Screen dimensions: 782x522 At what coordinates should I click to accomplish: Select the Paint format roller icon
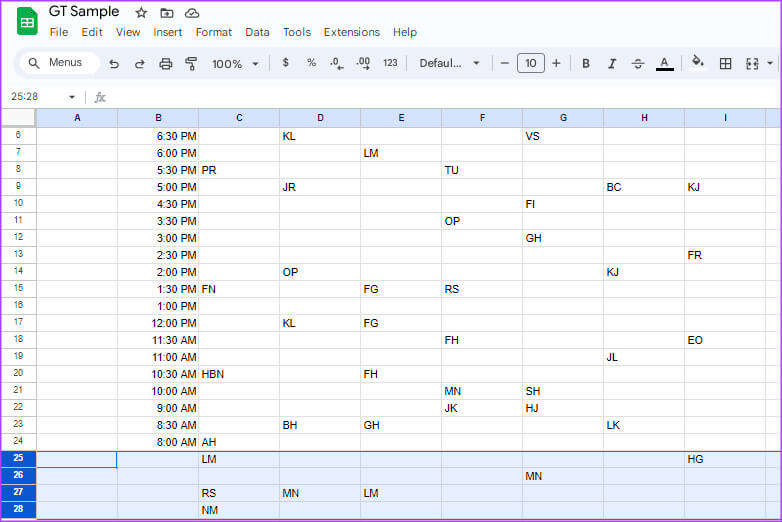pyautogui.click(x=191, y=63)
